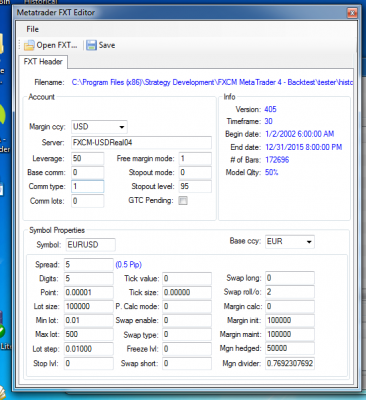Click the Save floppy disk icon

tap(91, 45)
